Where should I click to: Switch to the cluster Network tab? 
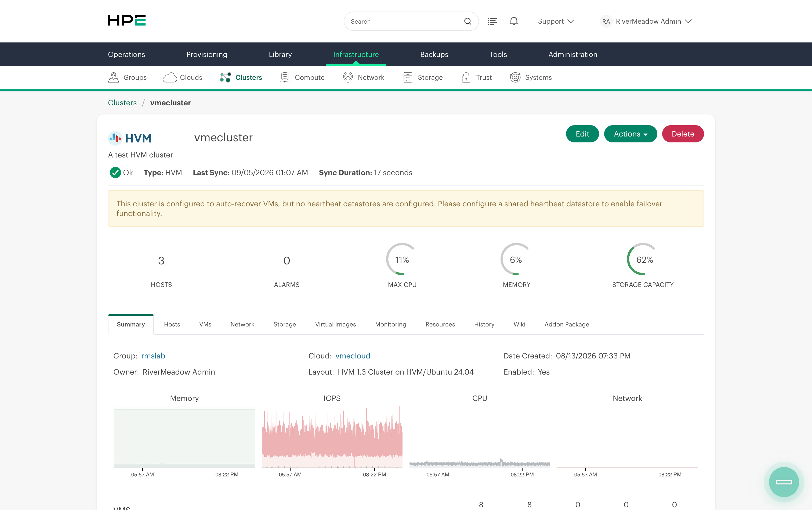click(242, 324)
